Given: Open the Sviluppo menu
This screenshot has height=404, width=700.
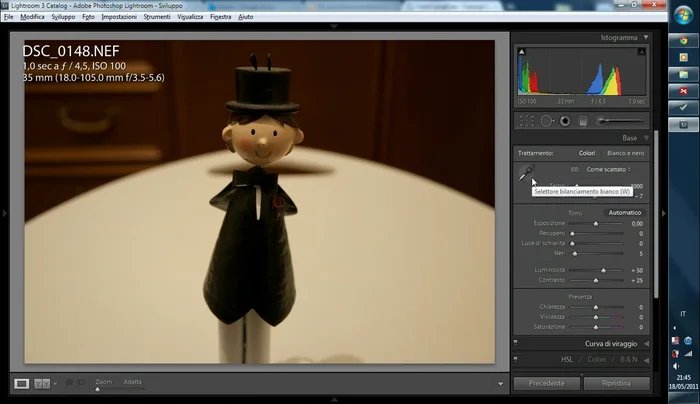Looking at the screenshot, I should [x=63, y=17].
